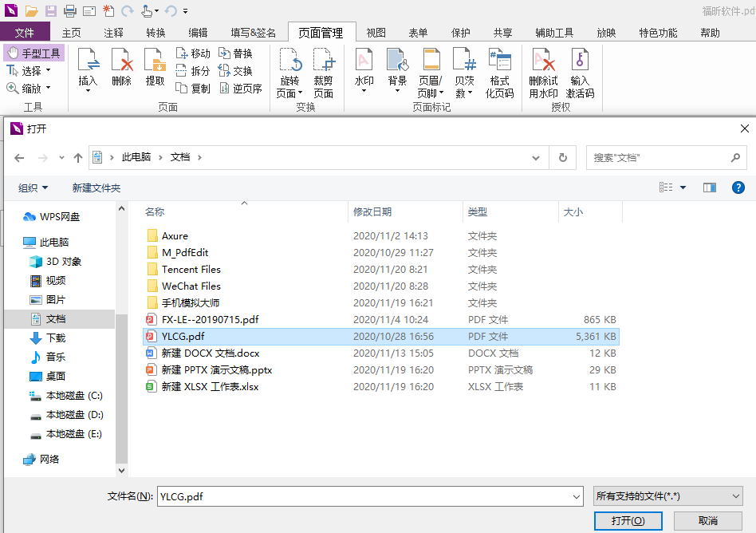
Task: Open the view options dropdown arrow
Action: (x=683, y=188)
